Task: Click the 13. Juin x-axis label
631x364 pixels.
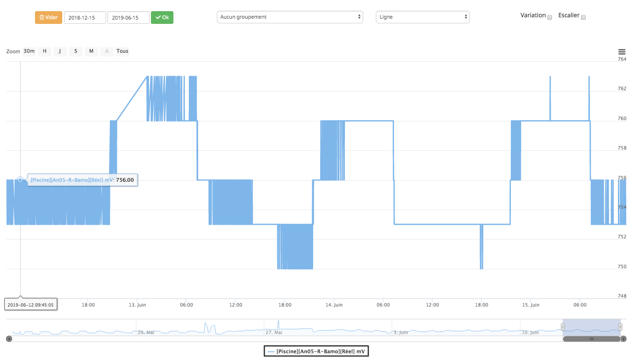Action: (x=137, y=305)
